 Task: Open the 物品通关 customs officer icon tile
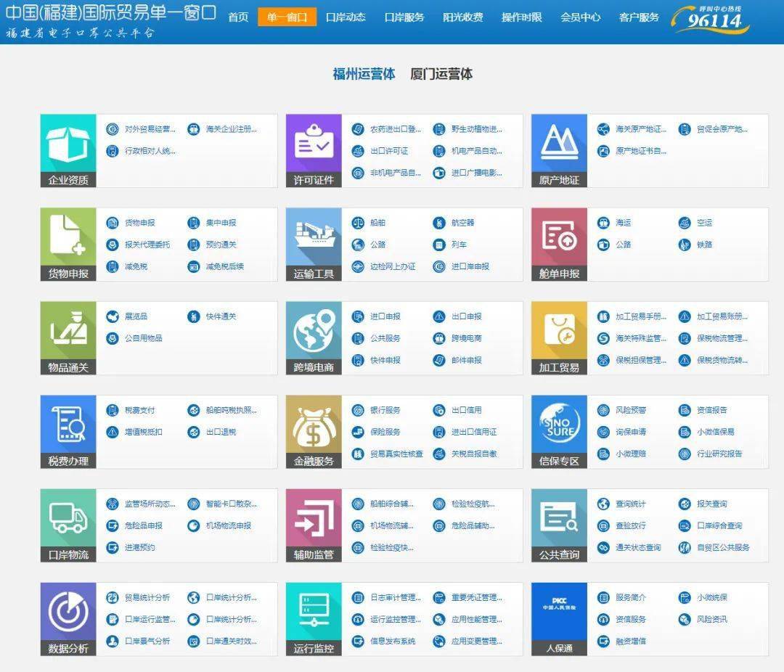pyautogui.click(x=68, y=338)
